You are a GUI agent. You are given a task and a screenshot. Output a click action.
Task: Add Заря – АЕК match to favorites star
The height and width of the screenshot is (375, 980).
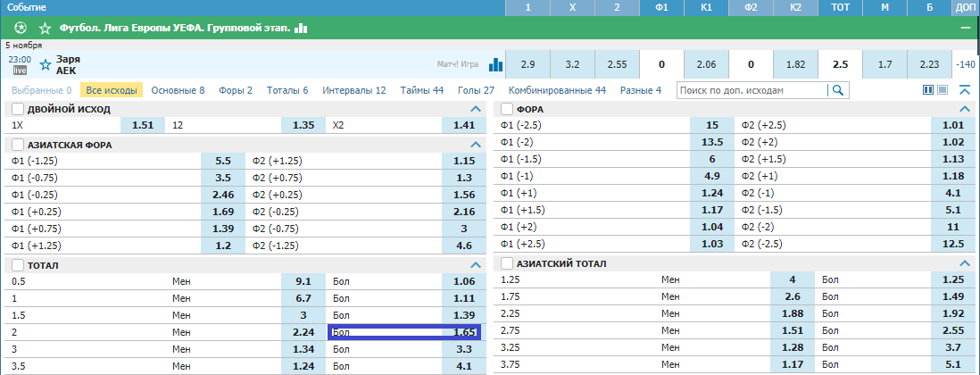(45, 64)
